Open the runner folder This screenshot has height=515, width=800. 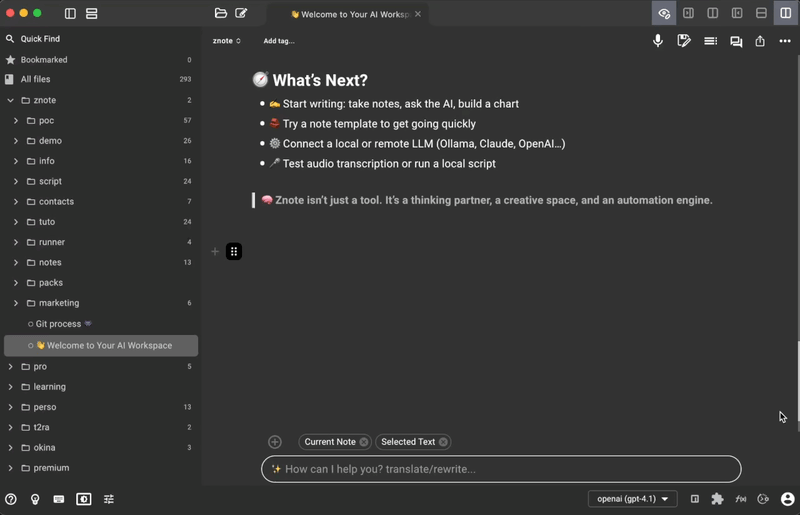(x=101, y=242)
